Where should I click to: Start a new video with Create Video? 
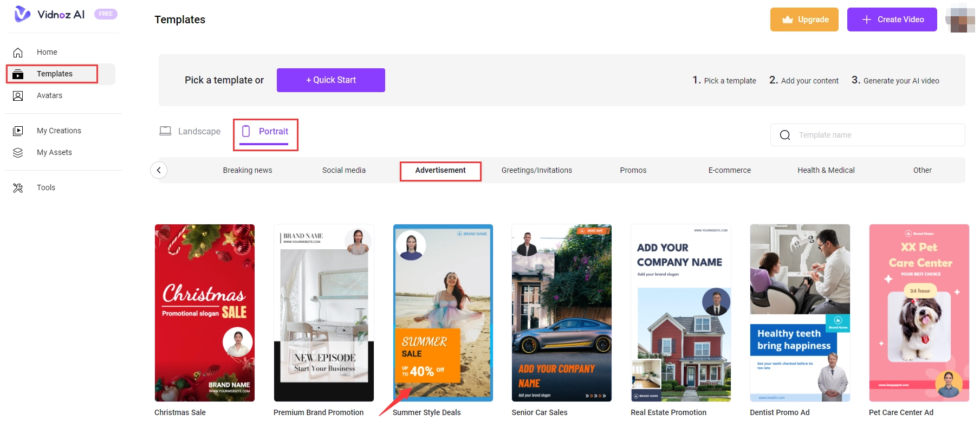(892, 20)
